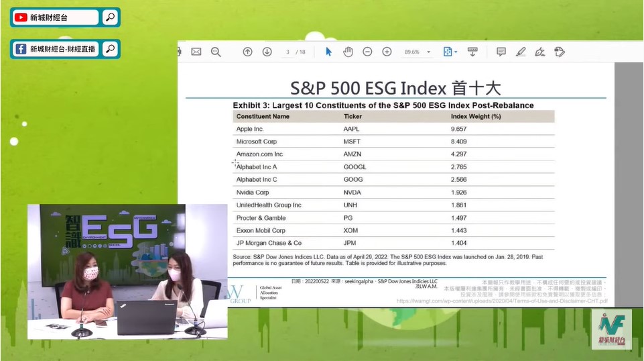
Task: Open the 89.6% zoom level dropdown
Action: (x=417, y=52)
